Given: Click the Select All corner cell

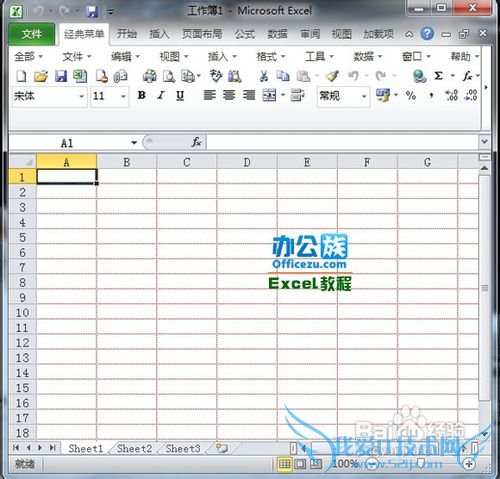Looking at the screenshot, I should (22, 162).
